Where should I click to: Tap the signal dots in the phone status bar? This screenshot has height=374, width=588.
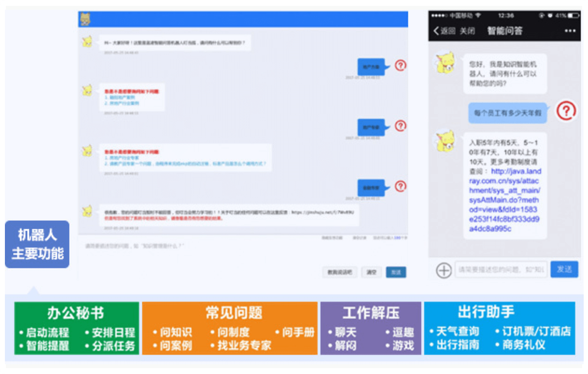tap(440, 16)
